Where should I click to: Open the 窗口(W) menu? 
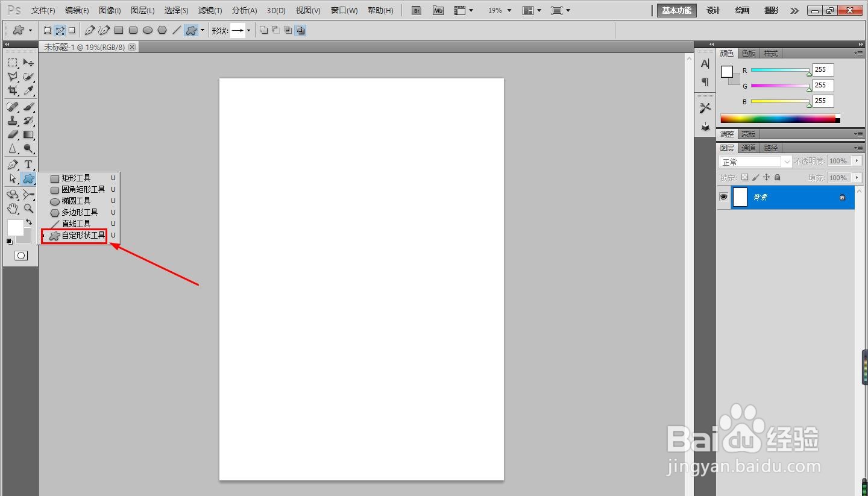click(344, 10)
